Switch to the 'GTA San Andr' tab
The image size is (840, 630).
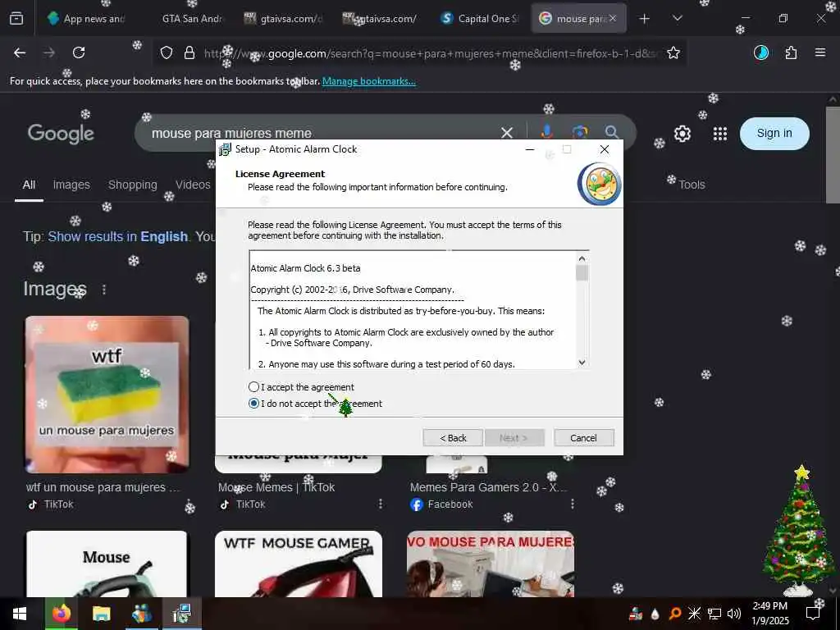(191, 19)
